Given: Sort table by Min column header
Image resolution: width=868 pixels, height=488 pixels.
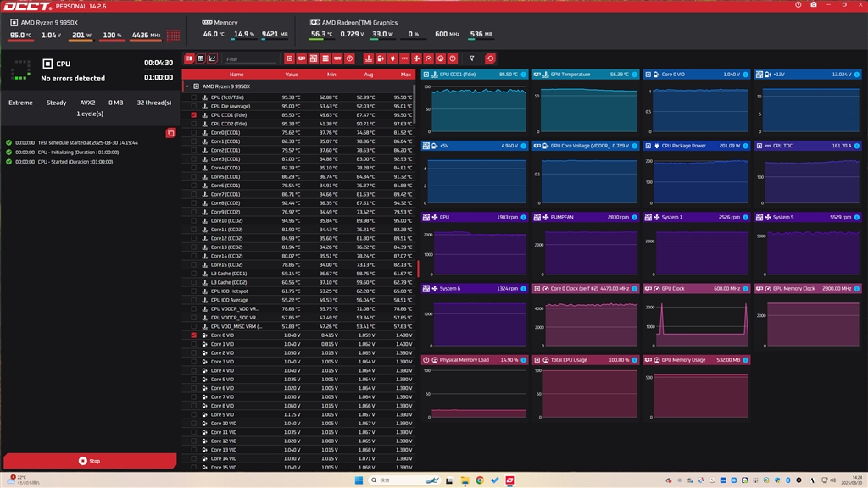Looking at the screenshot, I should [331, 75].
